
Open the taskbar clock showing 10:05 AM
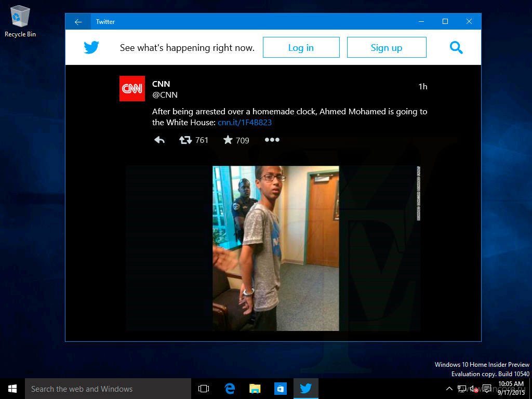(511, 388)
